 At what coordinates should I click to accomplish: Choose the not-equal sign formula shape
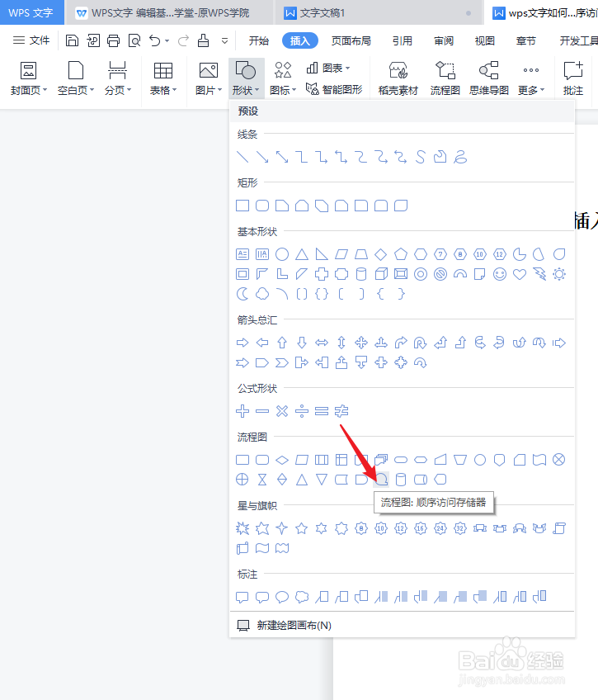pos(341,411)
